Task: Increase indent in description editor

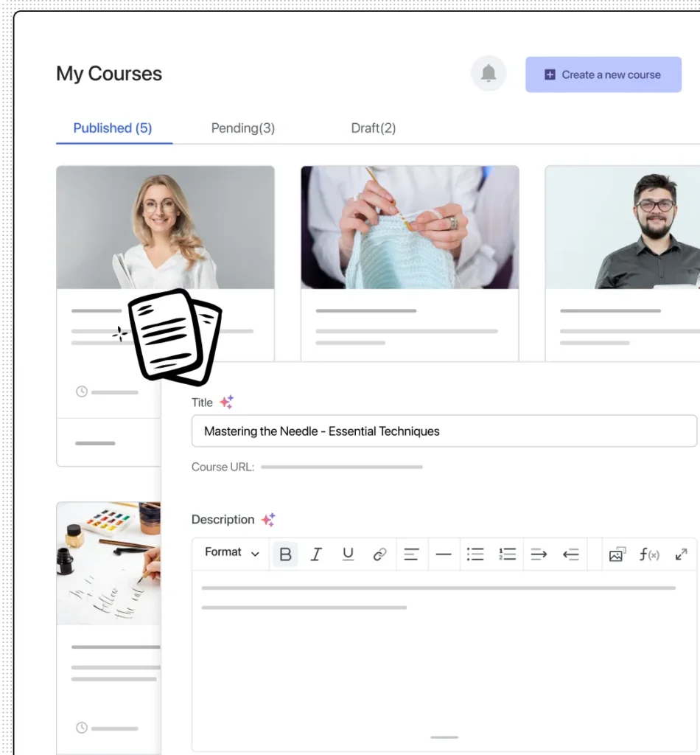Action: [539, 554]
